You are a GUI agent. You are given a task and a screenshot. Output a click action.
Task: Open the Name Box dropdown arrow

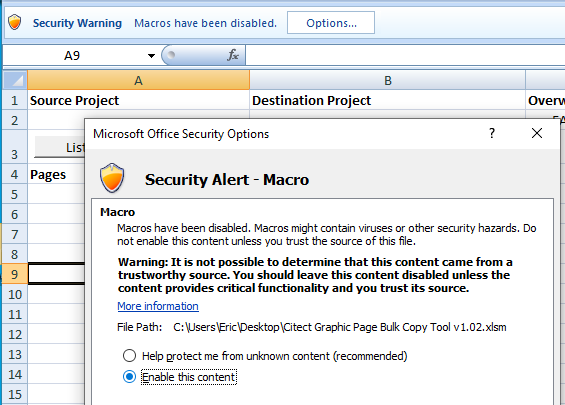(x=151, y=55)
